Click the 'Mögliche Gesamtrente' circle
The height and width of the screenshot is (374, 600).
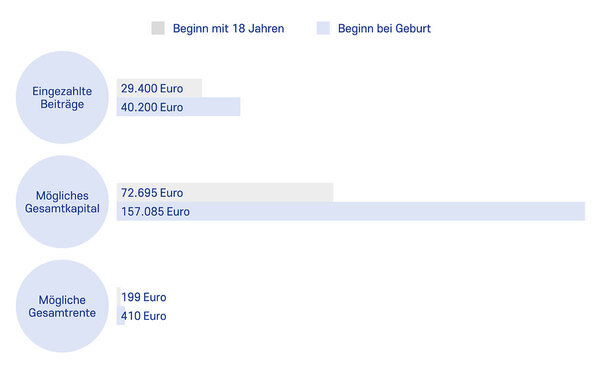62,306
